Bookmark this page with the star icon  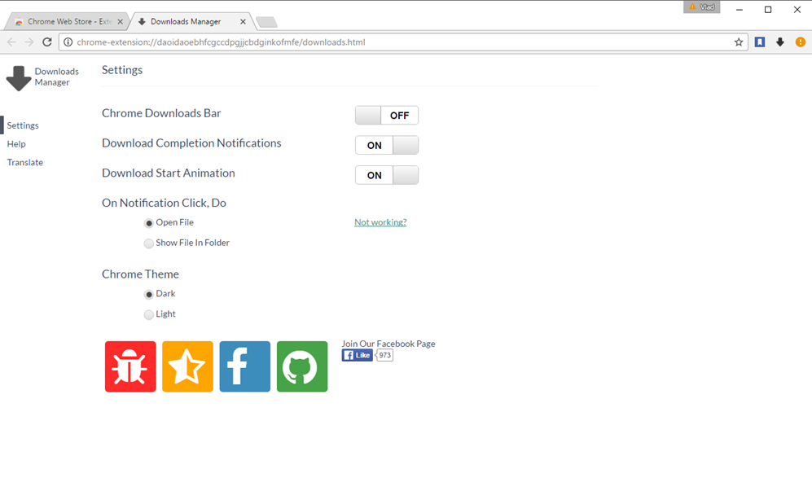(739, 42)
